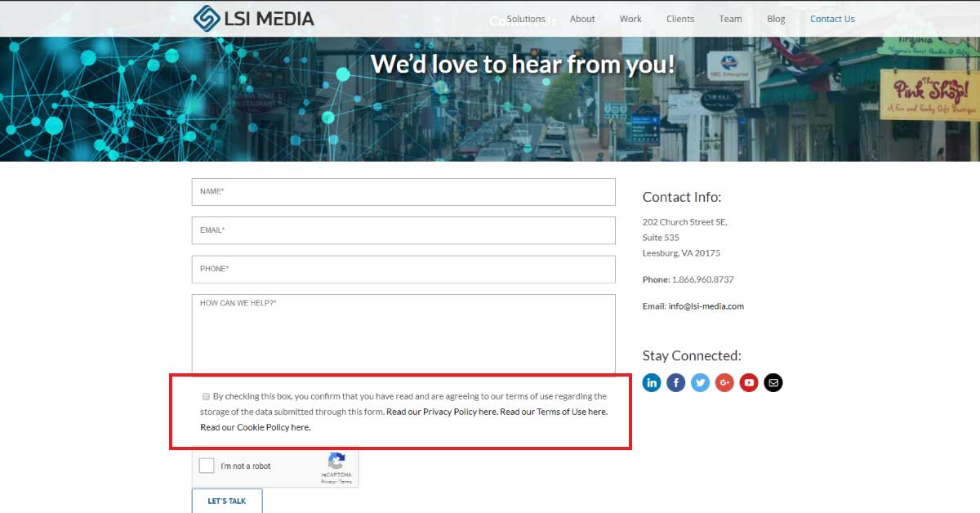980x513 pixels.
Task: Click the email envelope social icon
Action: point(773,382)
